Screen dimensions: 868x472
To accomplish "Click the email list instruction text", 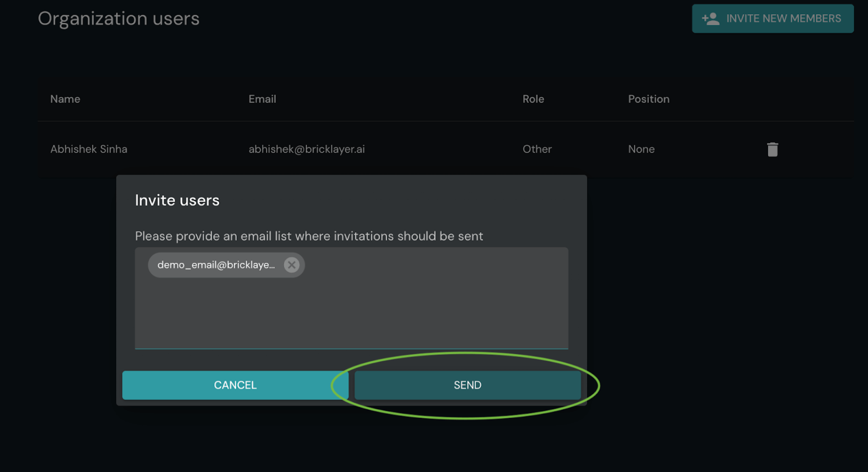I will pos(309,236).
